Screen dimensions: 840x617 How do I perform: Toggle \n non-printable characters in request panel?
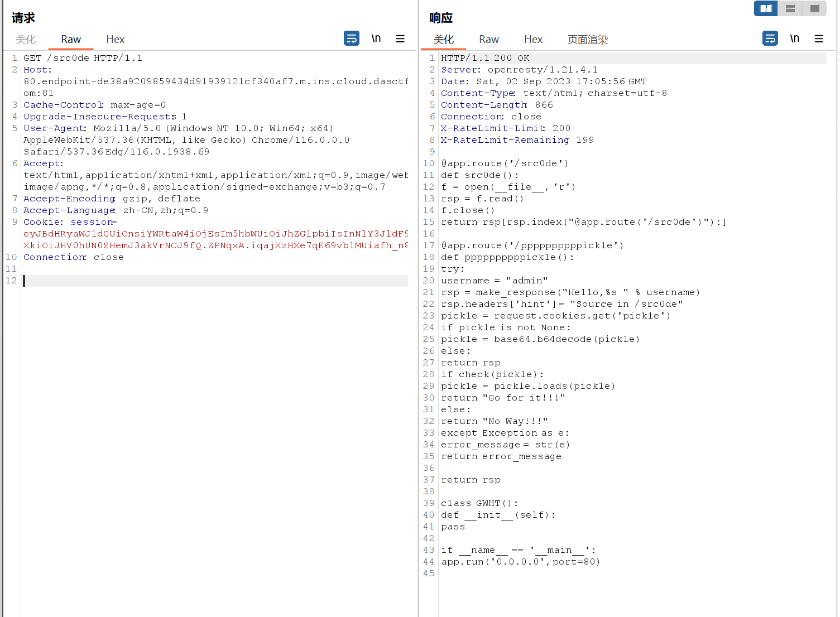click(x=376, y=38)
